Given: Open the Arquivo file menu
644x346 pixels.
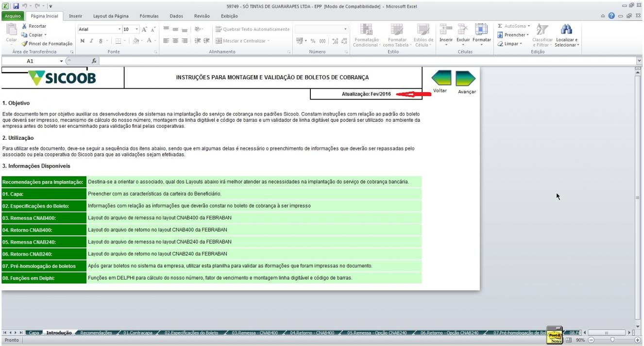Looking at the screenshot, I should 13,16.
